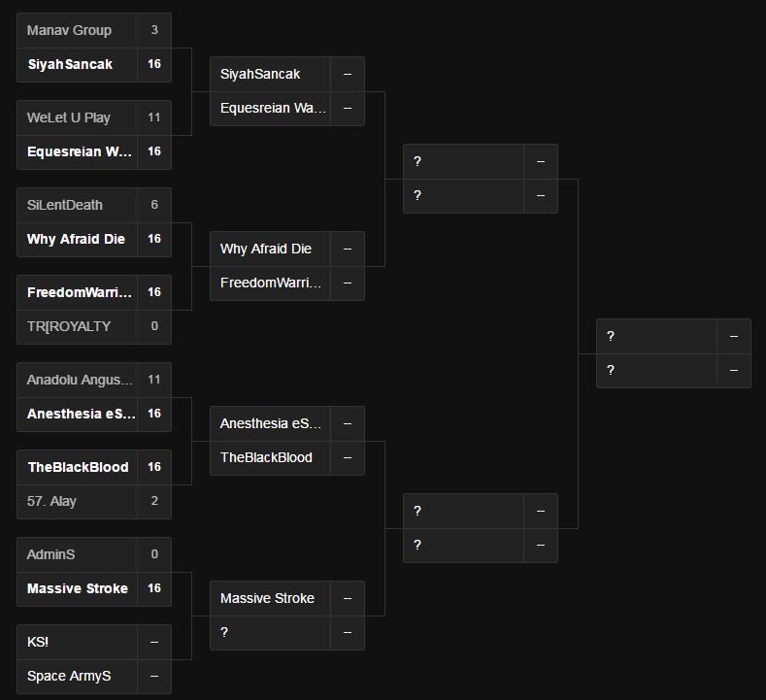The image size is (766, 700).
Task: Click the KS! team name
Action: pos(38,642)
